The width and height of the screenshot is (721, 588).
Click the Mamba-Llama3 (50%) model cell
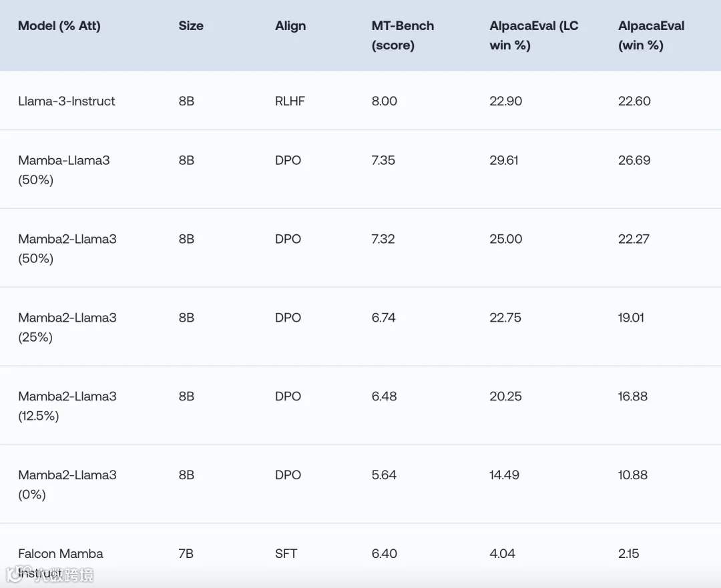tap(64, 170)
